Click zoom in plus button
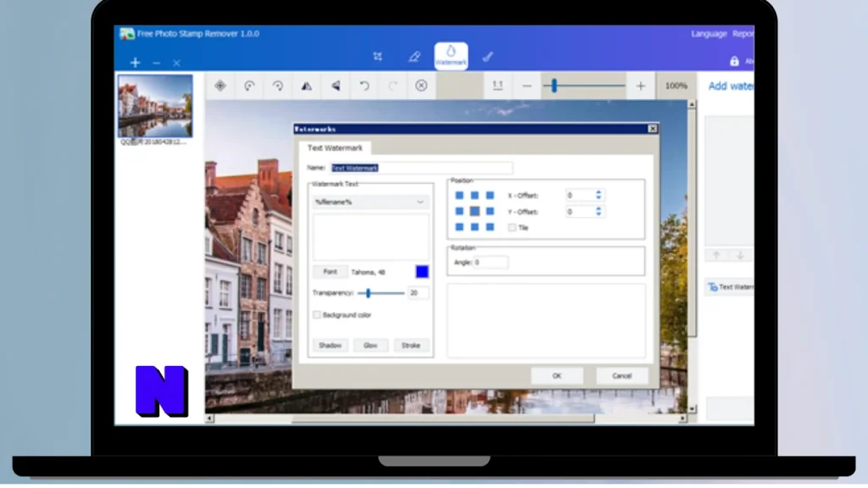The height and width of the screenshot is (488, 868). tap(641, 86)
